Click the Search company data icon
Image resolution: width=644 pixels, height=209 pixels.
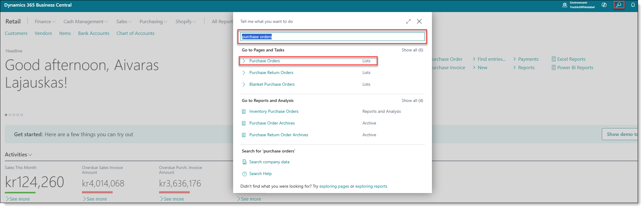(244, 162)
